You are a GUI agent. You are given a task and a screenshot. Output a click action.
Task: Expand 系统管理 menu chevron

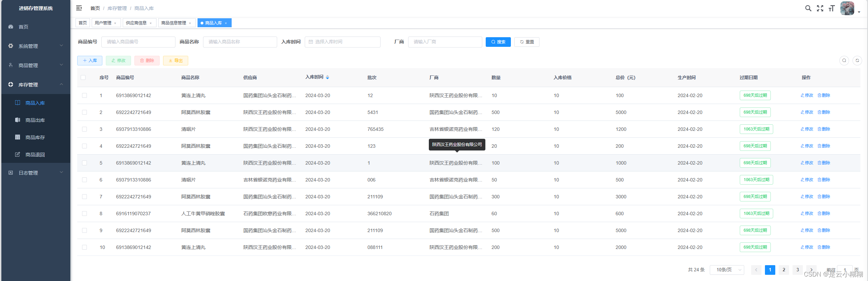click(61, 45)
